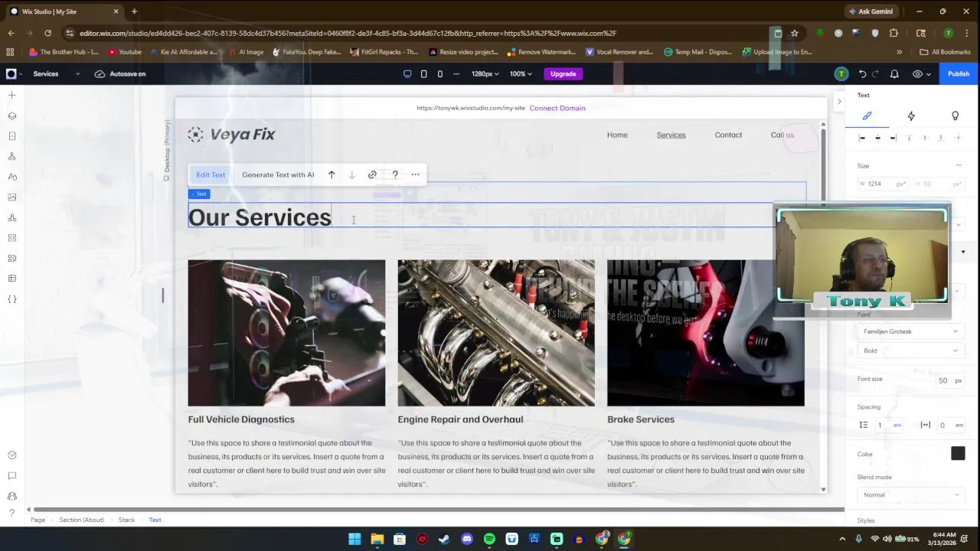Open more breakpoint options ellipsis
The image size is (980, 551).
tap(456, 73)
